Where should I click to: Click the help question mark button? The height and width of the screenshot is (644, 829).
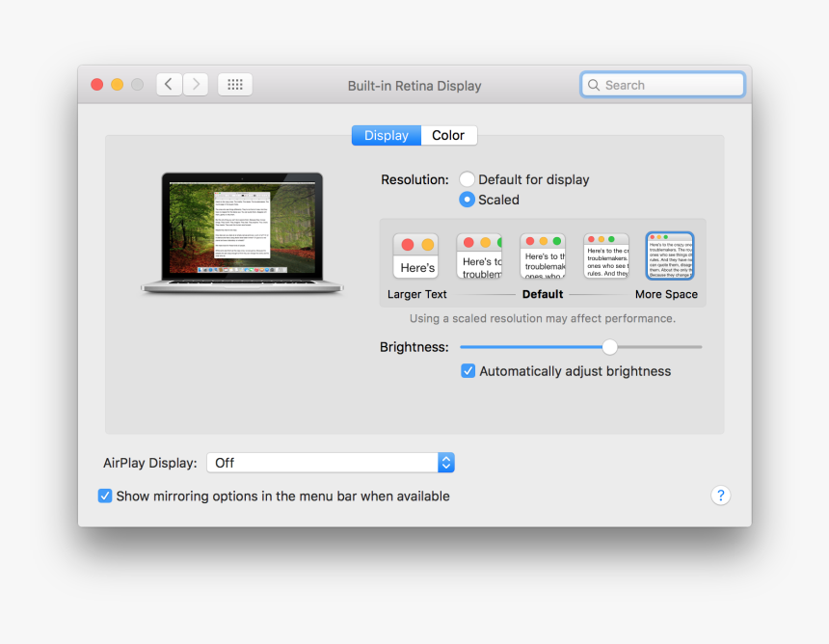[720, 496]
